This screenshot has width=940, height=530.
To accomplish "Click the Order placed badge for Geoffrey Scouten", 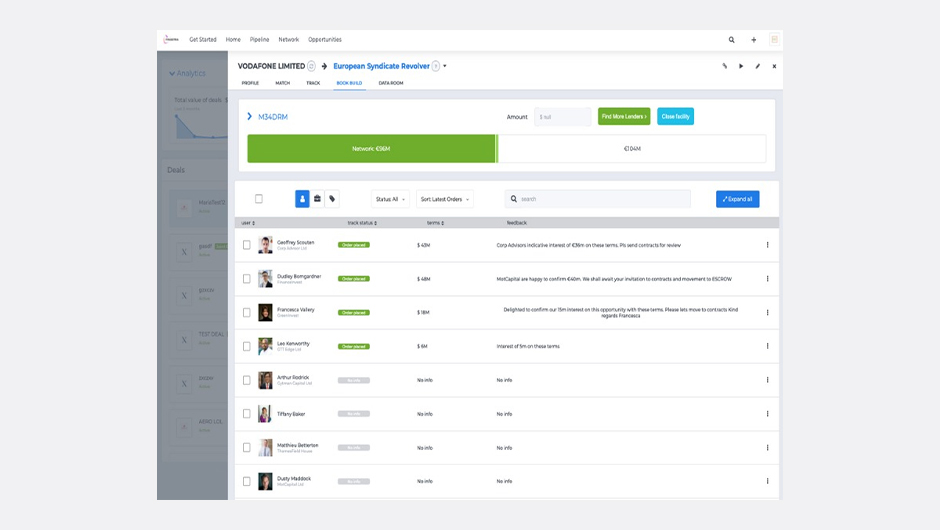I will 354,245.
